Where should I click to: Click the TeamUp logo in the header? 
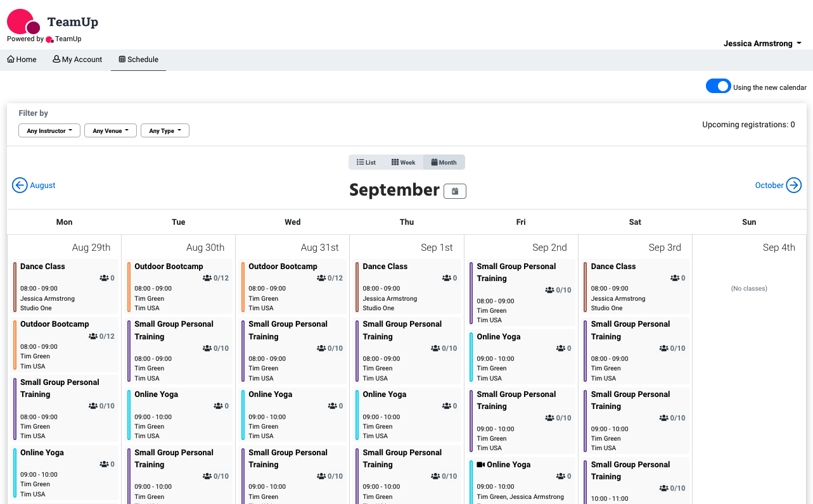coord(23,22)
